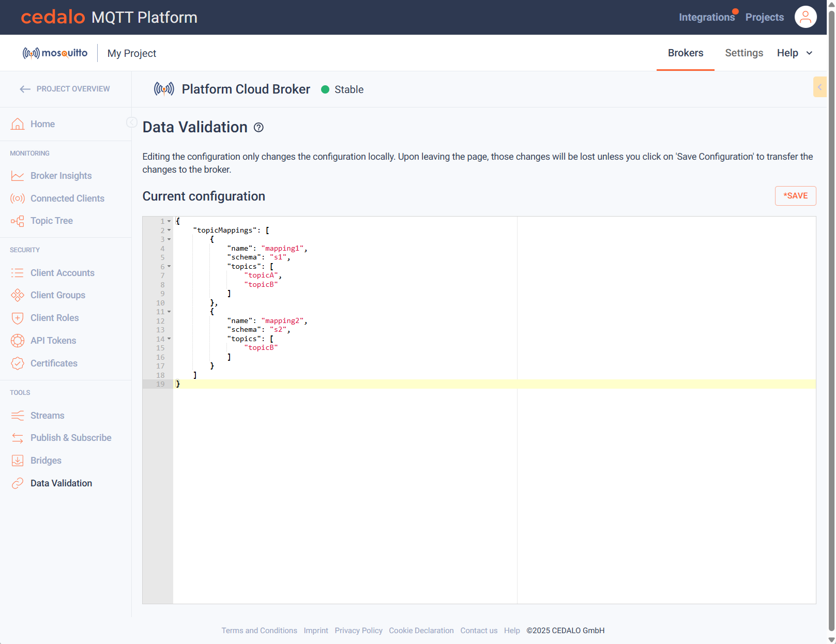Screen dimensions: 836x644
Task: Click the help question mark beside Data Validation
Action: pos(259,128)
